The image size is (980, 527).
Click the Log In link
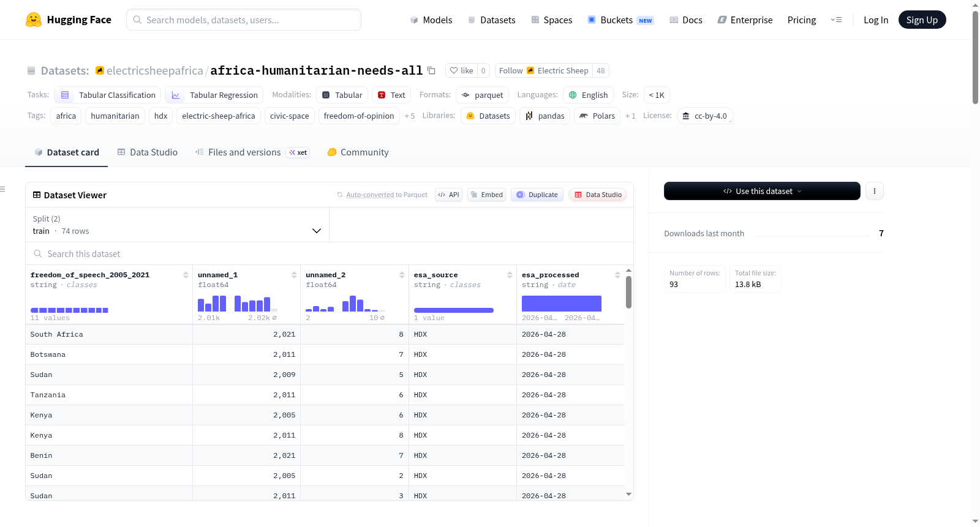876,20
